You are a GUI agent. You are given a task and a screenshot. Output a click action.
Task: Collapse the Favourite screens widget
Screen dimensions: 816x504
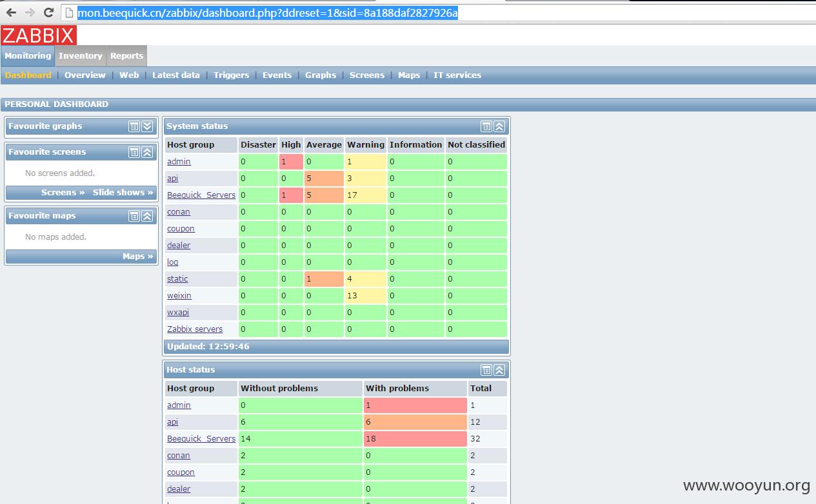(x=147, y=152)
